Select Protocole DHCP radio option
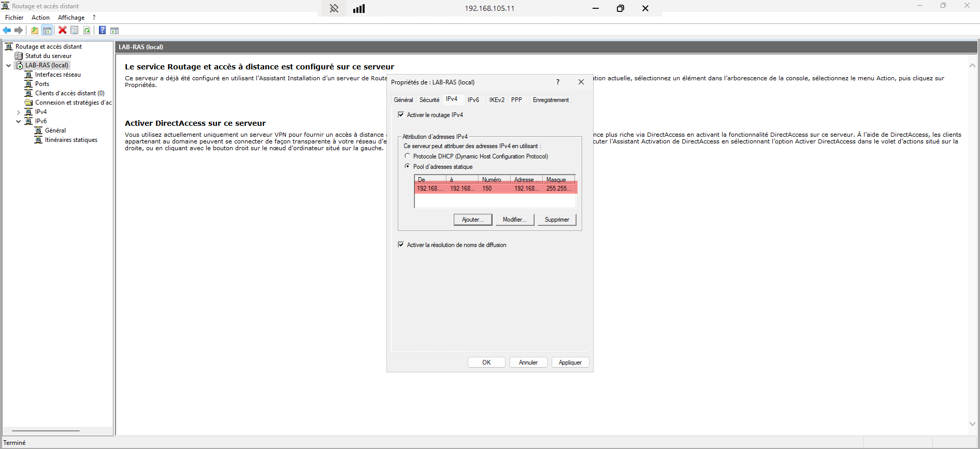Image resolution: width=980 pixels, height=449 pixels. pos(408,156)
